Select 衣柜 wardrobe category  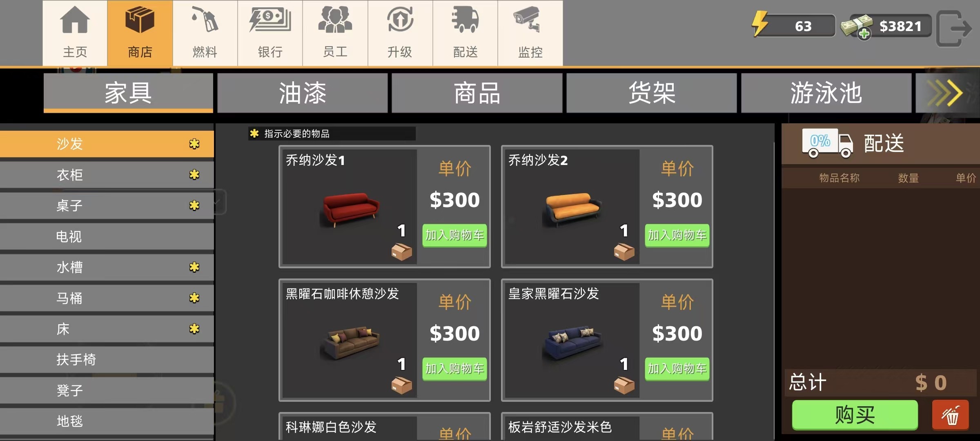[x=107, y=175]
